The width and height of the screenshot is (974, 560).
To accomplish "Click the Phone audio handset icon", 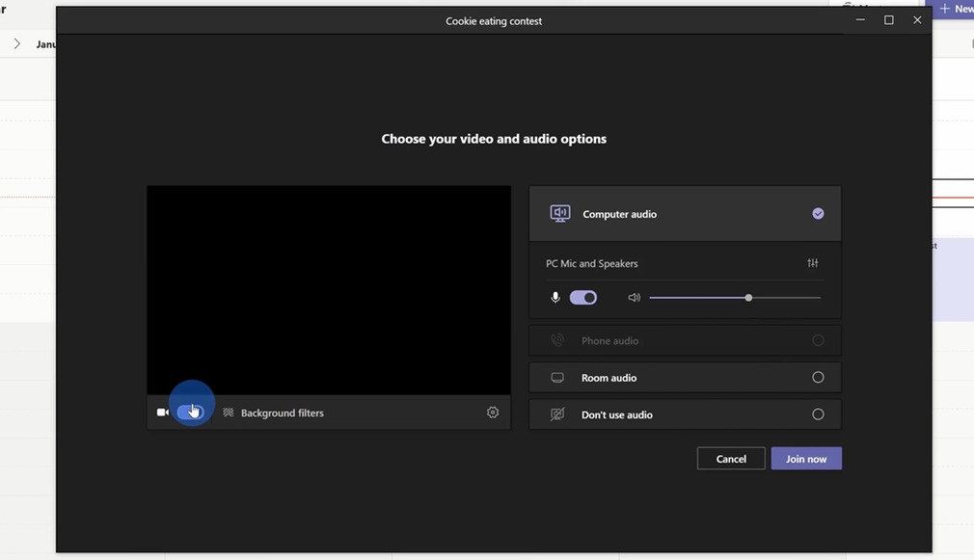I will point(556,339).
